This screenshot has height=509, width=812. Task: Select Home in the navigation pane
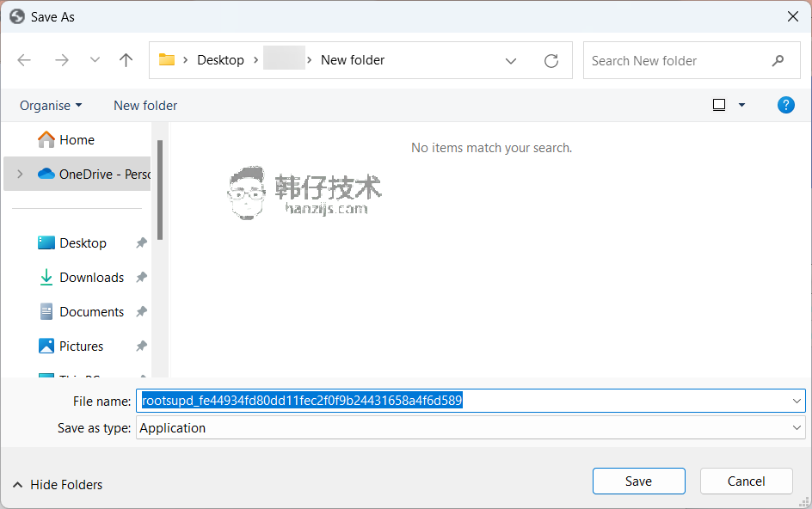[77, 140]
